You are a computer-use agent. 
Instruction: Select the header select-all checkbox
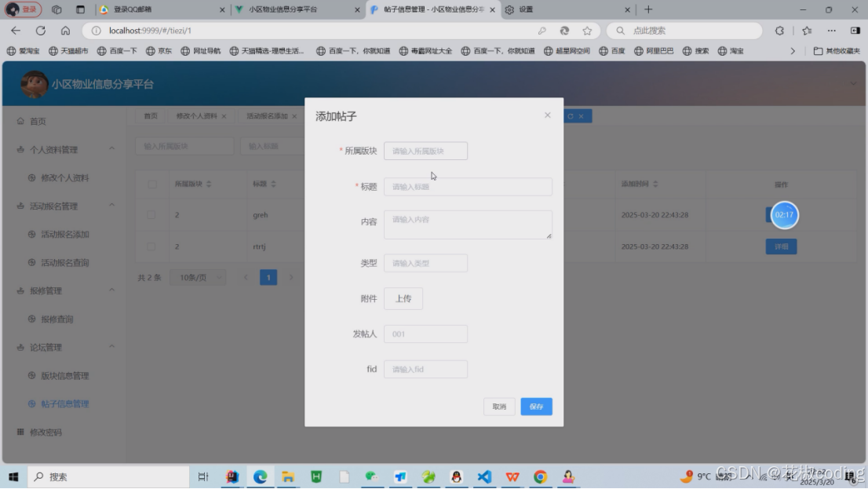(x=151, y=184)
